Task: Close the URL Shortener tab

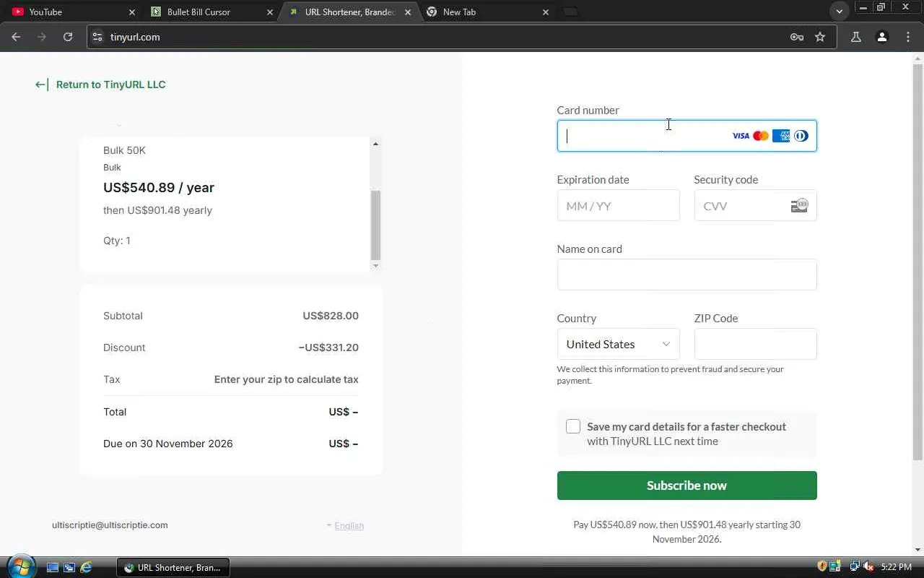Action: tap(408, 12)
